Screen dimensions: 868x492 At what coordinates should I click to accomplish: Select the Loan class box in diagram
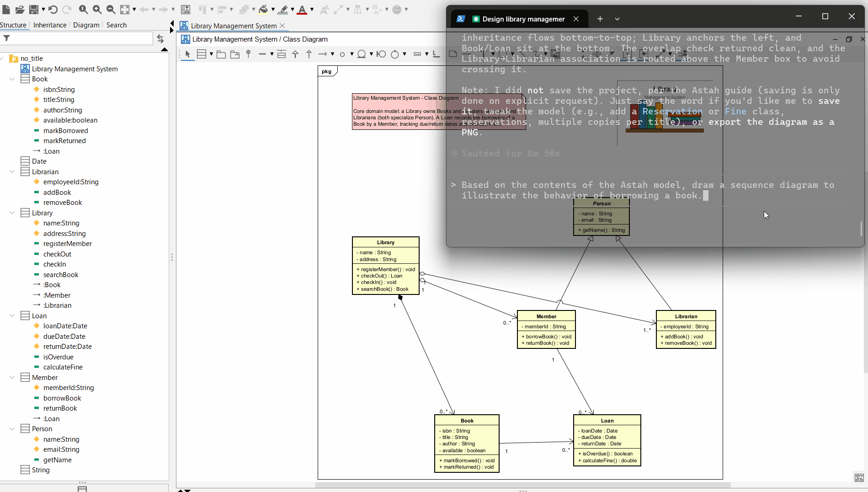tap(607, 440)
